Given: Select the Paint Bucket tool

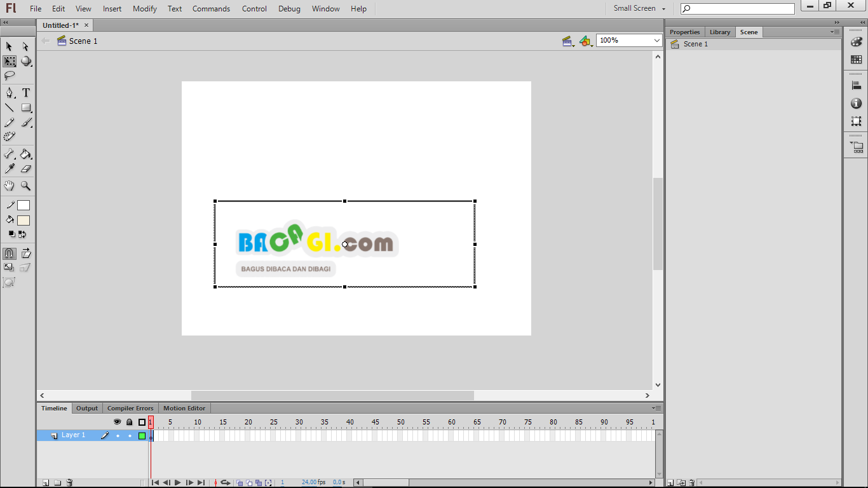Looking at the screenshot, I should [x=26, y=154].
